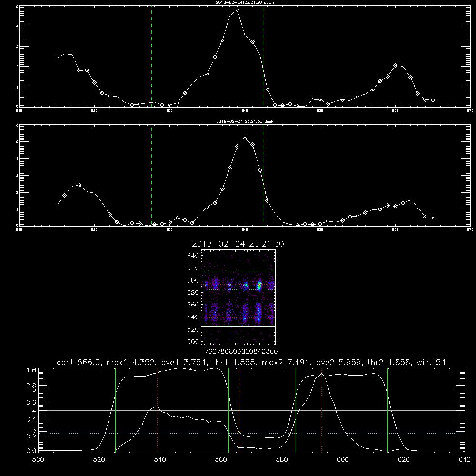Click red dotted line near 593 in bottom plot
This screenshot has width=476, height=476.
tap(321, 410)
